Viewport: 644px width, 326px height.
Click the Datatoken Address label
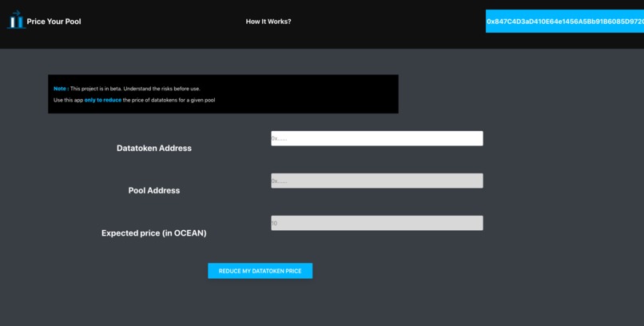click(154, 149)
